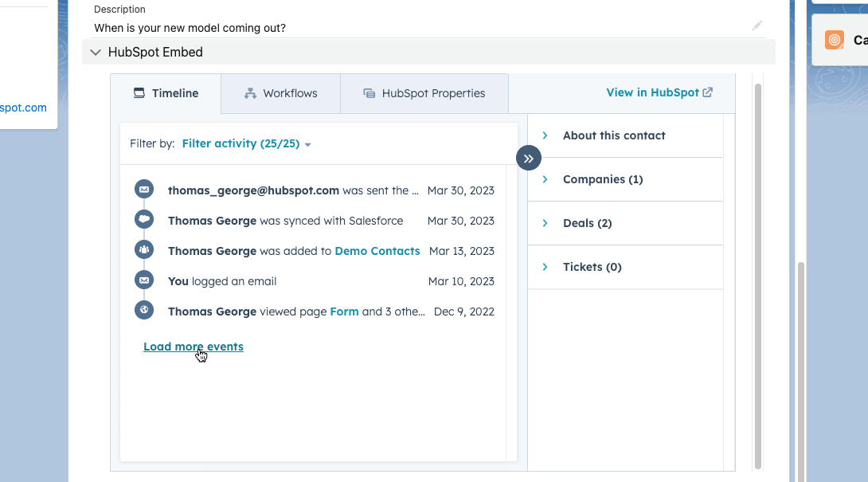Viewport: 868px width, 482px height.
Task: Click the globe icon for page view event
Action: 144,310
